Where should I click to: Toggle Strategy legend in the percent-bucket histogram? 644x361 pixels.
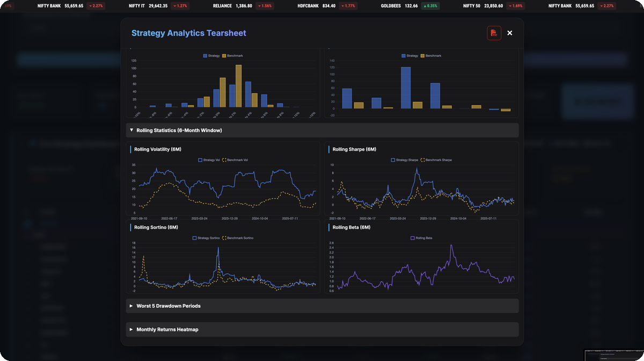(211, 56)
